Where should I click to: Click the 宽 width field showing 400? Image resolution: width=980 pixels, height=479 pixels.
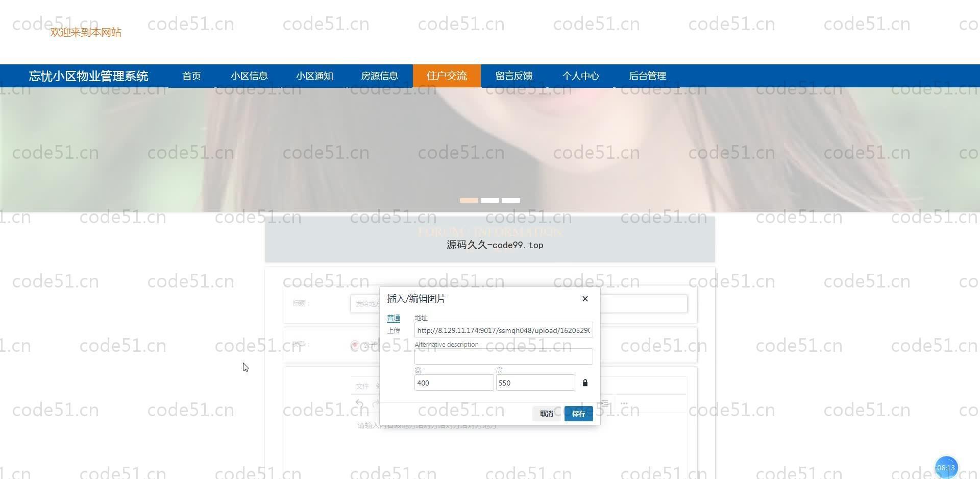(x=454, y=383)
